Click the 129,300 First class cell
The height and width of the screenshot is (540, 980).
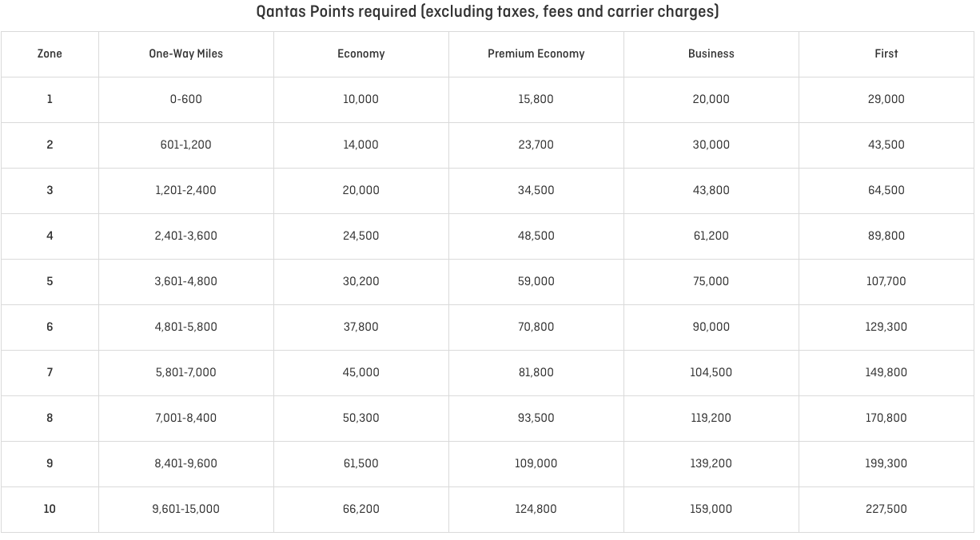[x=886, y=327]
